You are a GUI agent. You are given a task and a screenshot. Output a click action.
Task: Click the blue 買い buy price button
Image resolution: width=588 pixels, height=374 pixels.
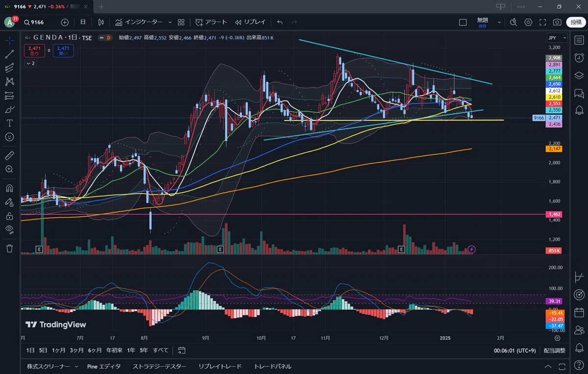tap(63, 50)
